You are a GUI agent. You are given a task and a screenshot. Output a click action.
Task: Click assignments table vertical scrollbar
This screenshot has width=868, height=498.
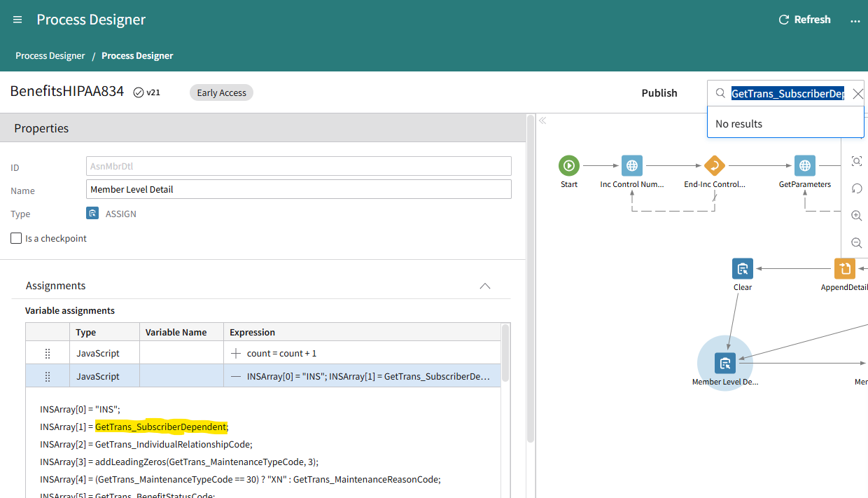pos(505,352)
